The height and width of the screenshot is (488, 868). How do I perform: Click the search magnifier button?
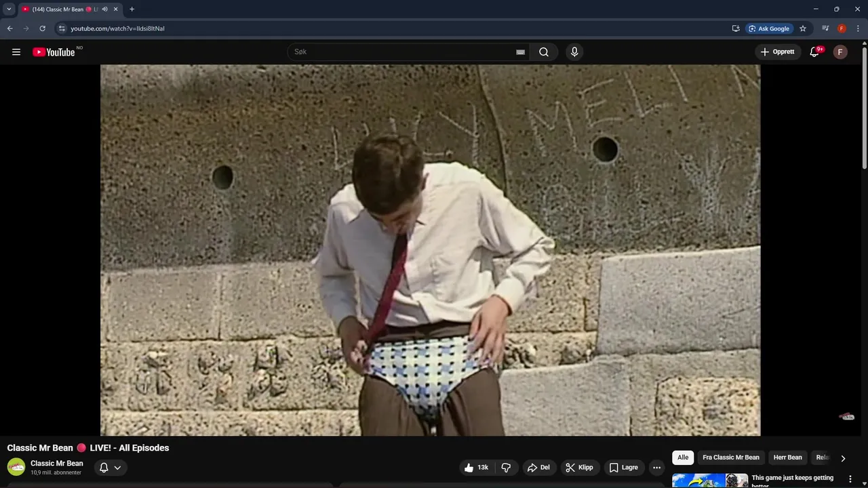click(544, 52)
